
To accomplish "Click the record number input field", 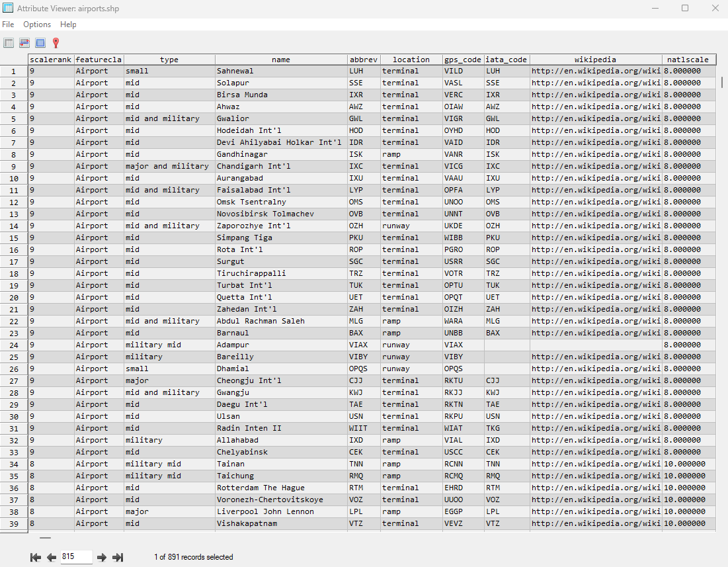I will point(76,557).
